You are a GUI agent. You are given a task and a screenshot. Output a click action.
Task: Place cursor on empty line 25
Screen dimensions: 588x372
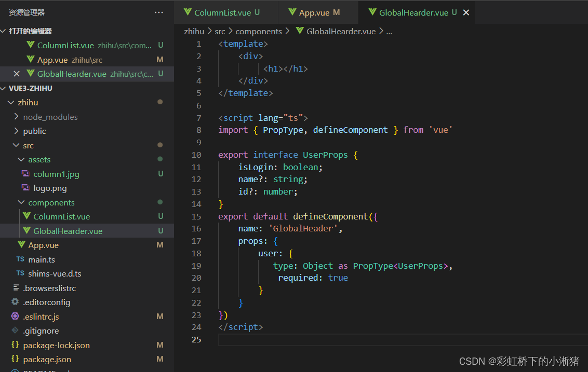tap(403, 339)
